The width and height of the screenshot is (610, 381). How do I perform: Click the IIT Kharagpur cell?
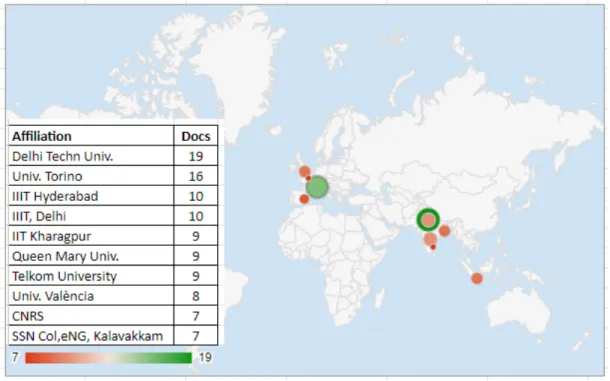pos(91,236)
